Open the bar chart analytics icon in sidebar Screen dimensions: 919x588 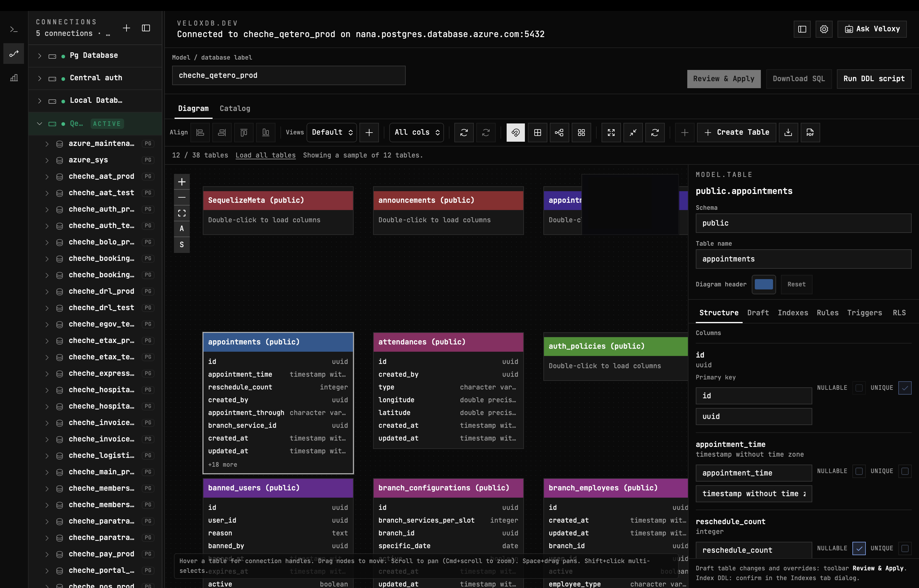tap(14, 78)
